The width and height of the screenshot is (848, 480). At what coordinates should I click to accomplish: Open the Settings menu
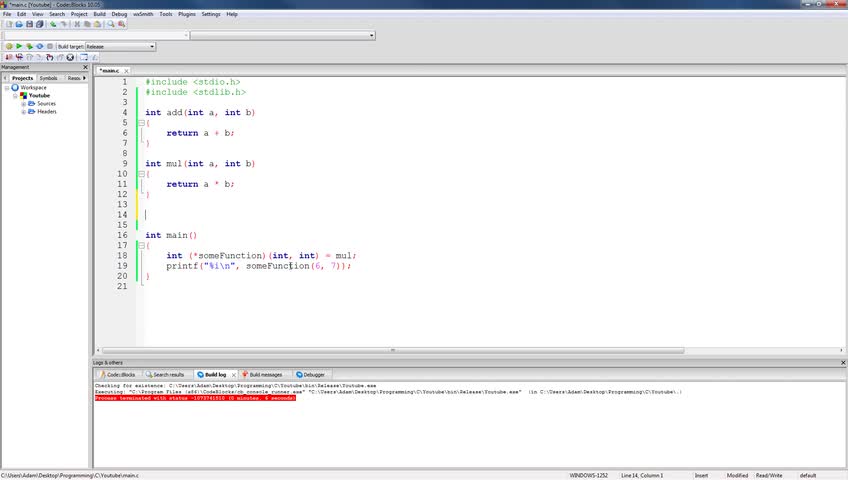coord(211,14)
